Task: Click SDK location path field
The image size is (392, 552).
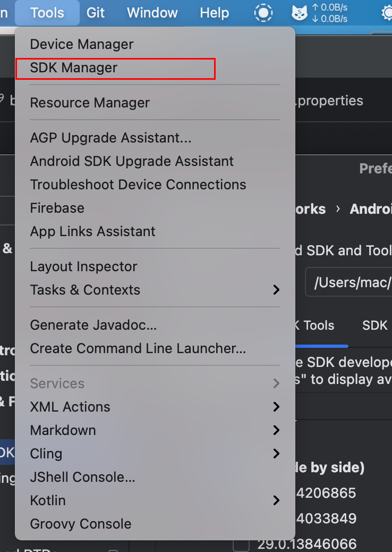Action: click(349, 282)
